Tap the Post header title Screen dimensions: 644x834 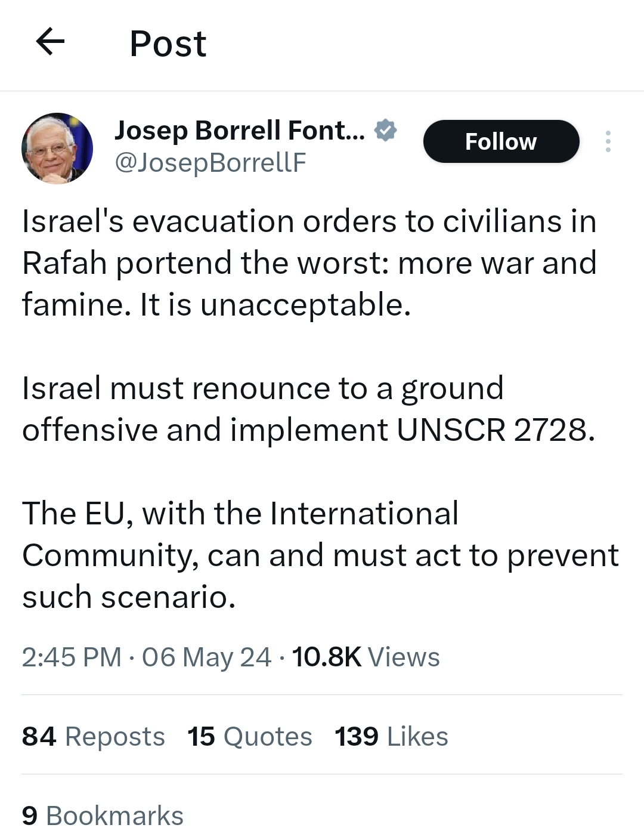click(x=168, y=44)
